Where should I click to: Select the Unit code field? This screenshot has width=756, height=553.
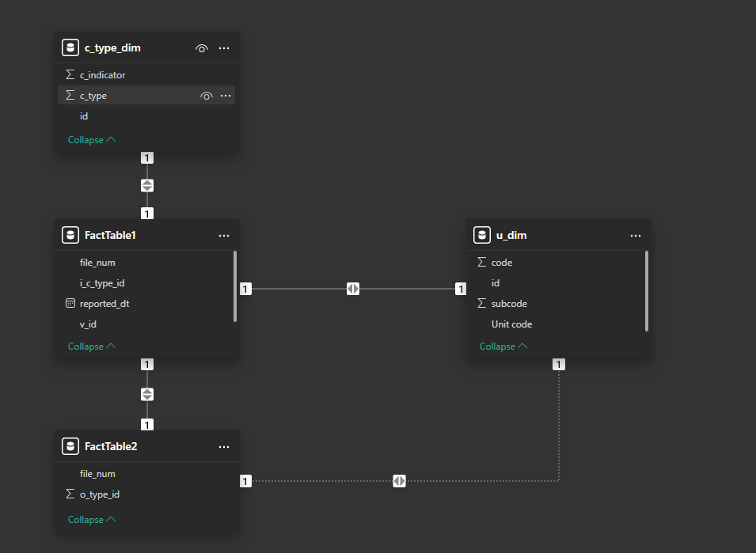[x=557, y=324]
